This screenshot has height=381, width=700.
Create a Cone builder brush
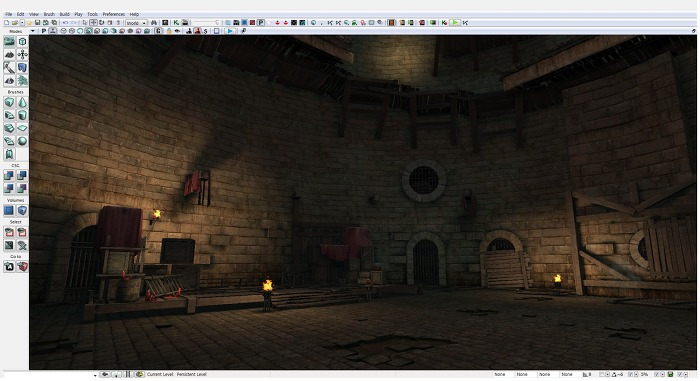[22, 102]
